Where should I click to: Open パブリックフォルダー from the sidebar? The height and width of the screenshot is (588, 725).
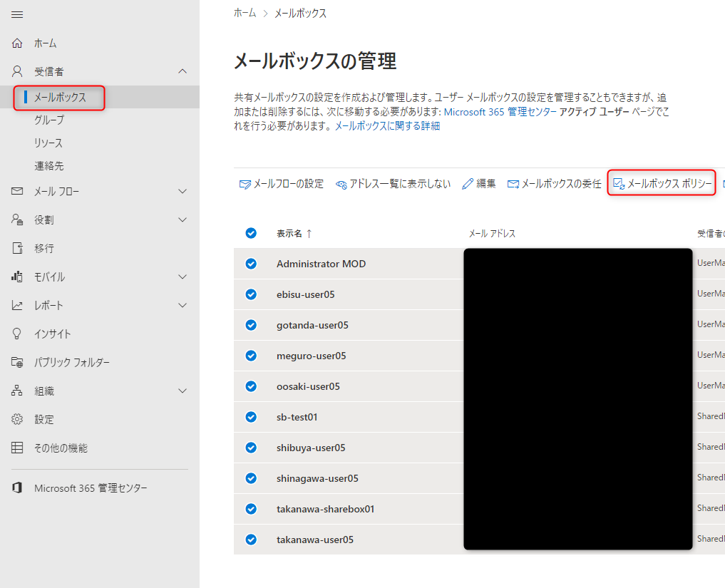click(17, 362)
